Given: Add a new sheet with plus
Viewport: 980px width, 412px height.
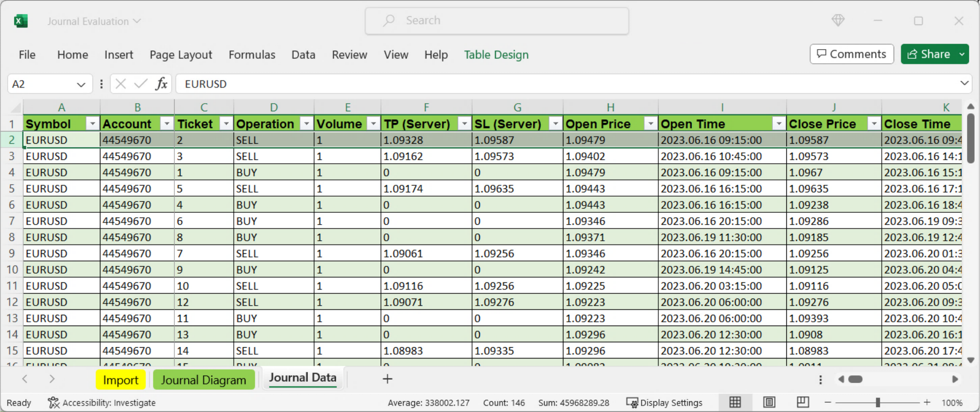Looking at the screenshot, I should 387,379.
